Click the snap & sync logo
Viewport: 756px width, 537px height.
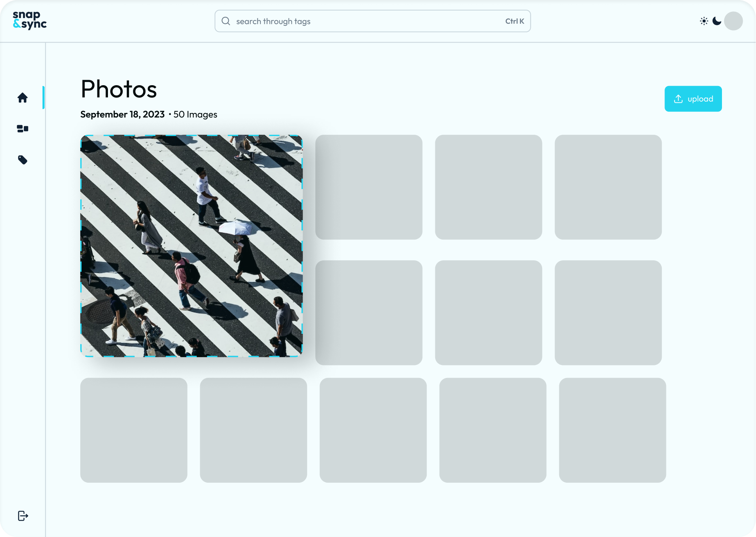(30, 20)
